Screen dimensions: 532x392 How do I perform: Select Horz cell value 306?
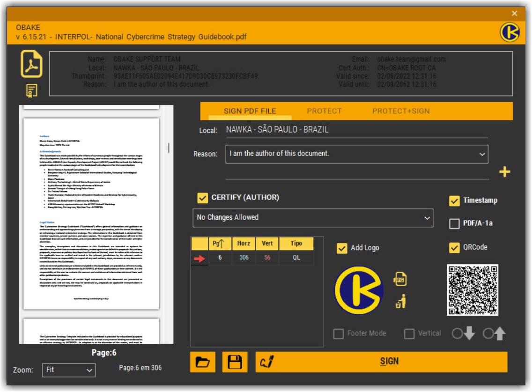(x=244, y=258)
